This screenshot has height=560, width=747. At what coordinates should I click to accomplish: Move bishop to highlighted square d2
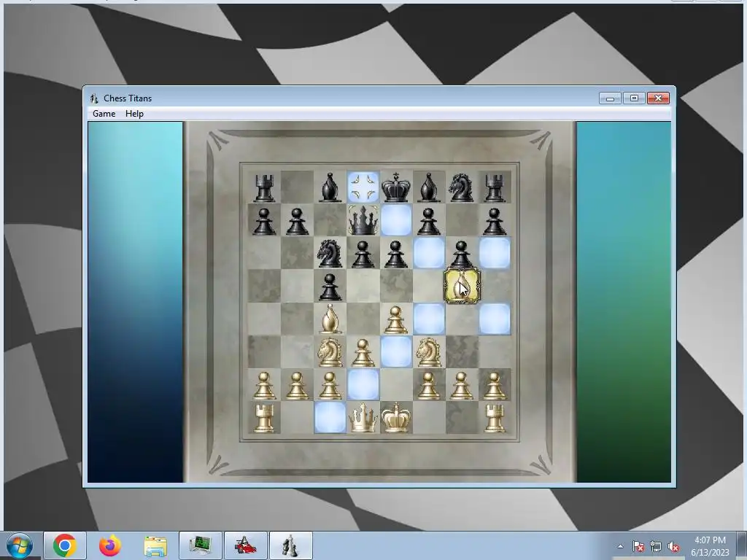(363, 385)
